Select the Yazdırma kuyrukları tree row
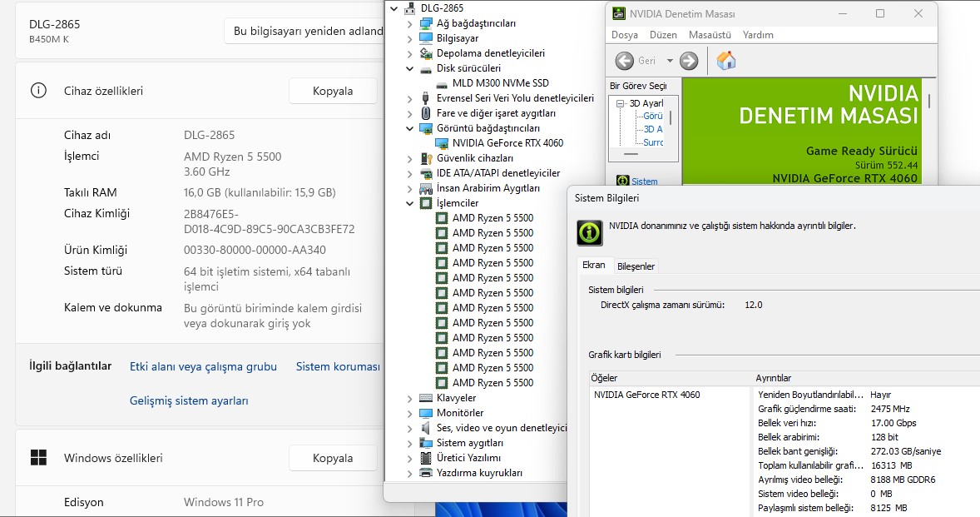The image size is (980, 517). pyautogui.click(x=479, y=473)
